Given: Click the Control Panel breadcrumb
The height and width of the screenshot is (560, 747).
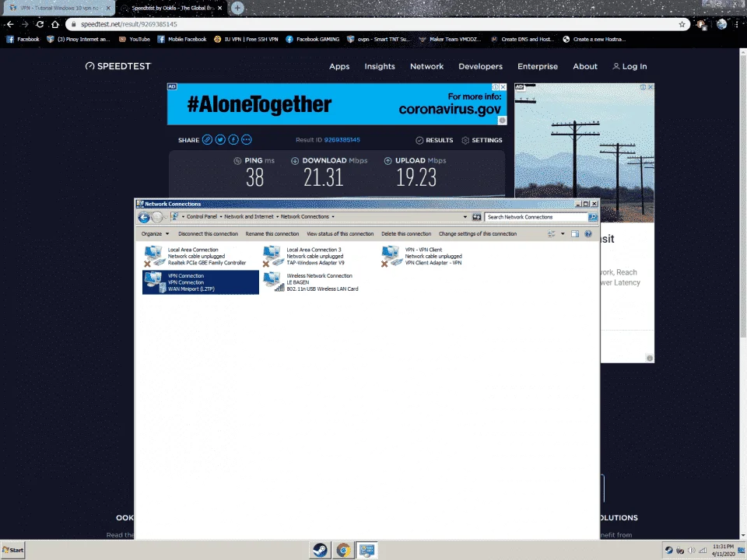Looking at the screenshot, I should coord(202,217).
